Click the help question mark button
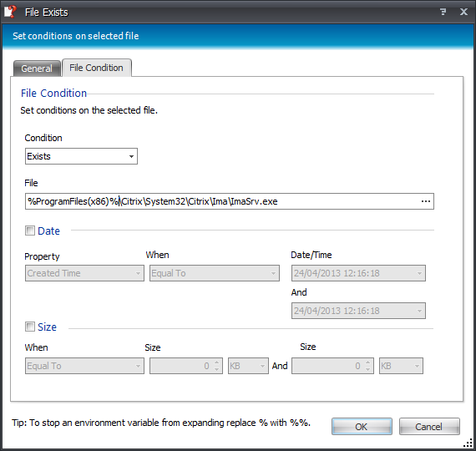The width and height of the screenshot is (476, 451). point(443,12)
